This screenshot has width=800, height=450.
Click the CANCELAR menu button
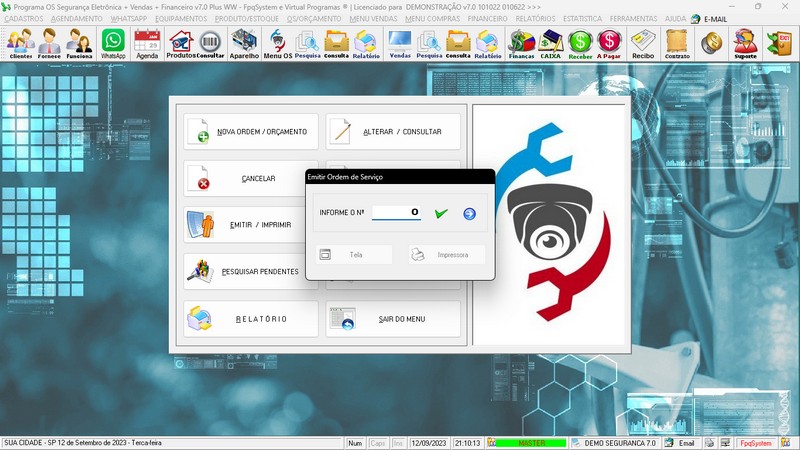[x=244, y=179]
